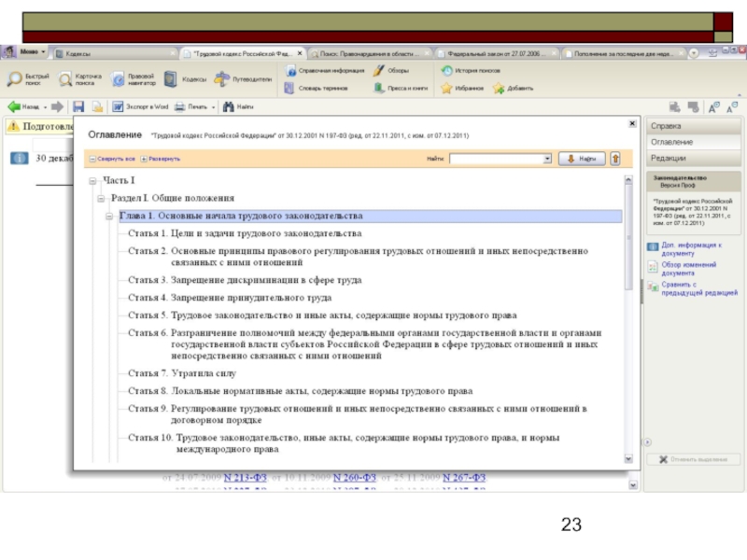Click the copy document icon

[98, 106]
